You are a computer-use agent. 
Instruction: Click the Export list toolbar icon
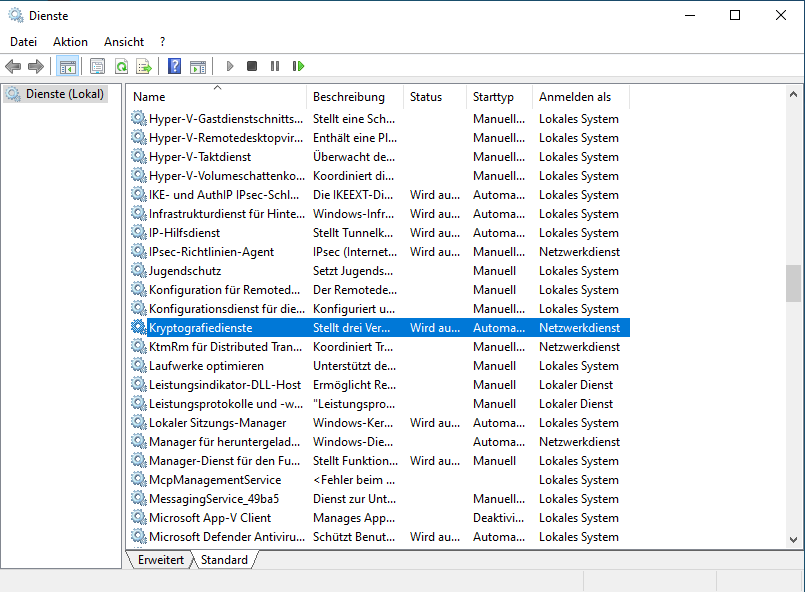tap(144, 66)
